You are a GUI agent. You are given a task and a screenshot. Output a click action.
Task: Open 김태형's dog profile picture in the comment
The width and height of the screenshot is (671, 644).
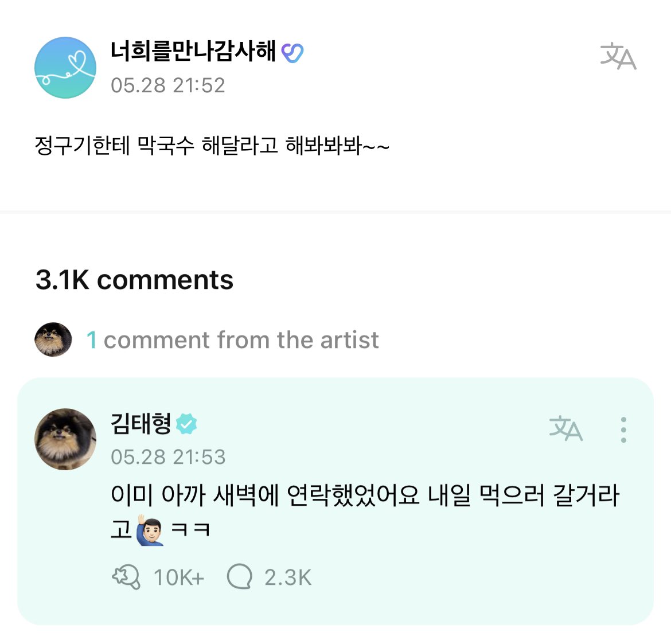(65, 439)
